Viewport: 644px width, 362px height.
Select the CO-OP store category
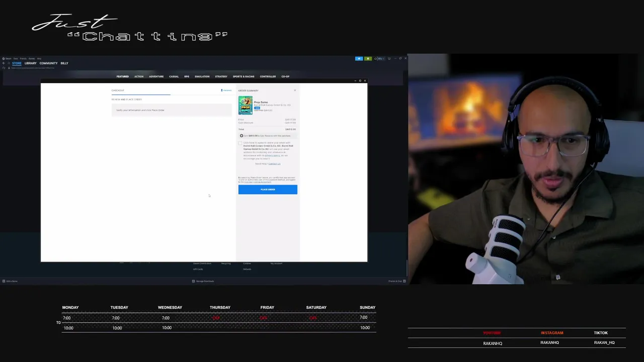pos(285,76)
